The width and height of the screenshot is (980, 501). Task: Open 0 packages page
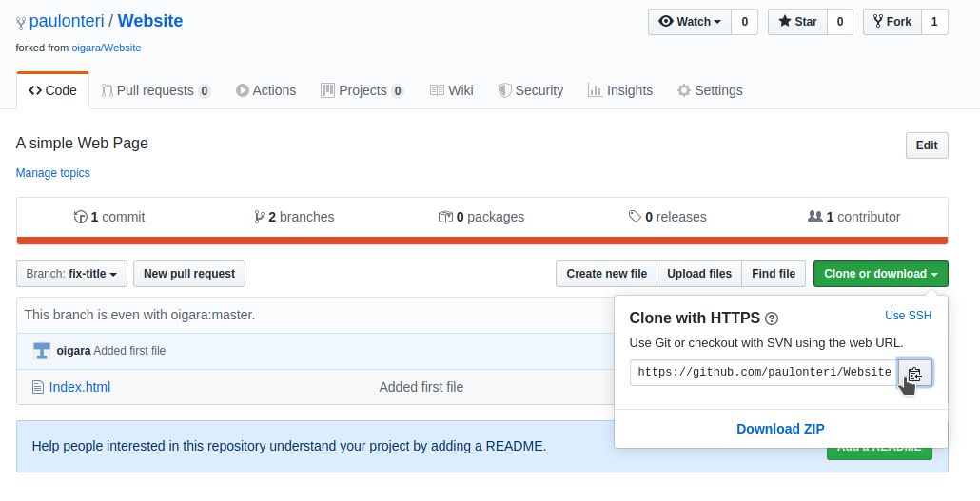point(481,218)
